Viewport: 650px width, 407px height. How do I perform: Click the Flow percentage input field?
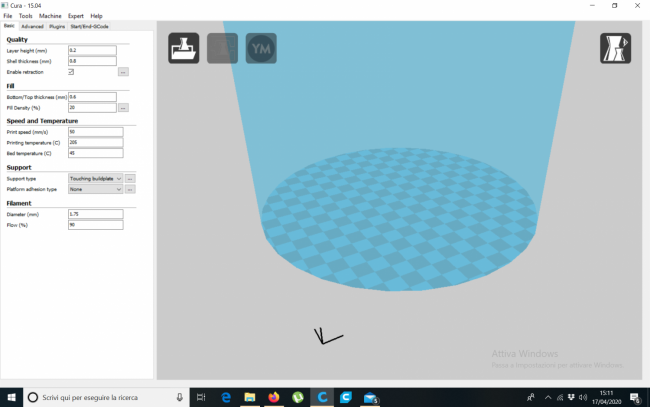click(95, 225)
